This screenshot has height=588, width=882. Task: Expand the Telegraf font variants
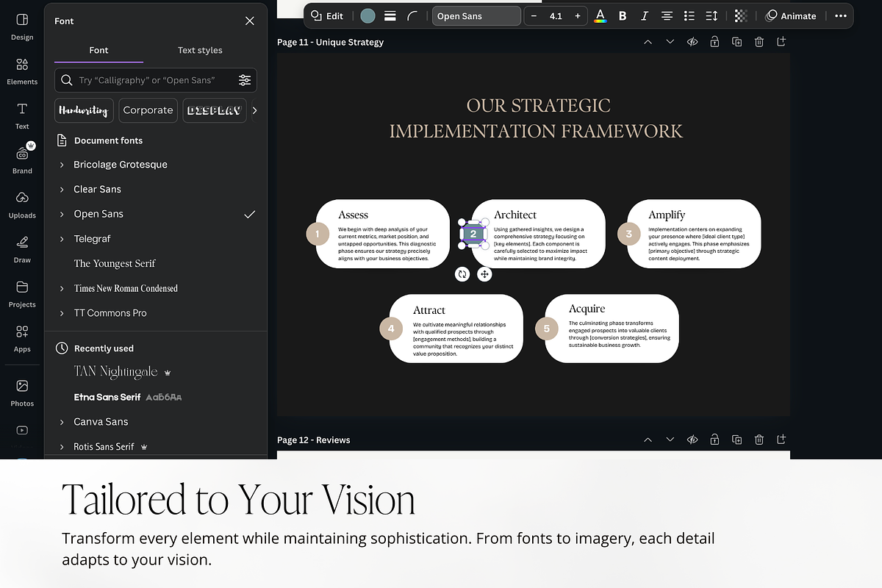62,239
